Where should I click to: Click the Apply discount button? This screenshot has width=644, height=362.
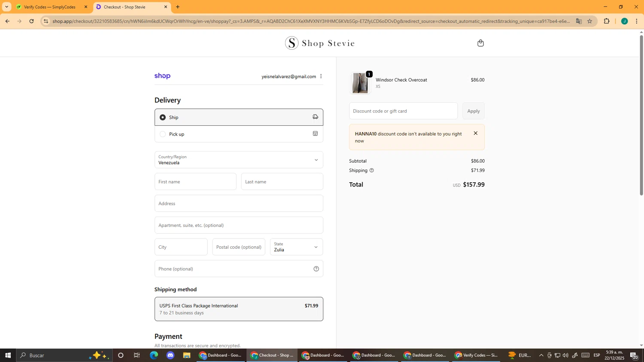pos(474,111)
